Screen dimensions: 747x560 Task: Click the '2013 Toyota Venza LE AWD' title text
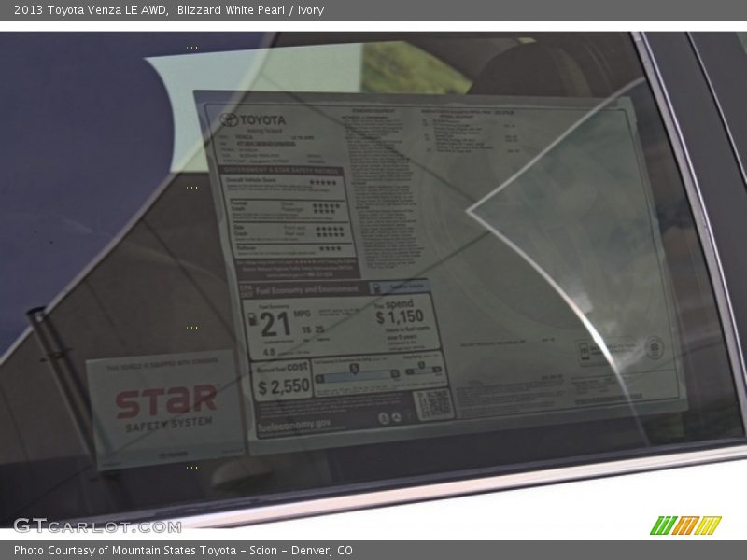click(x=91, y=10)
